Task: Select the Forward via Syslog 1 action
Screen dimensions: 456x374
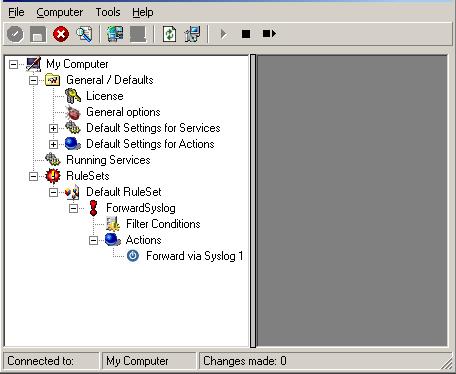Action: pos(195,256)
